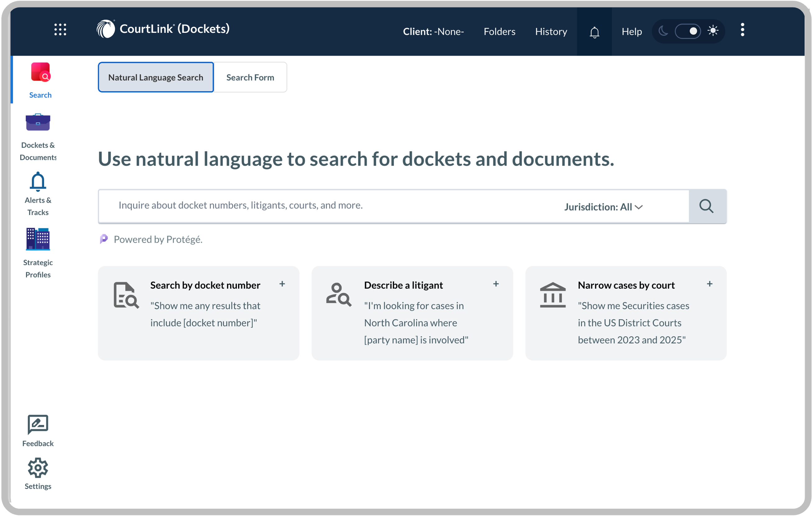The height and width of the screenshot is (516, 812).
Task: Open Settings gear in sidebar
Action: tap(38, 468)
